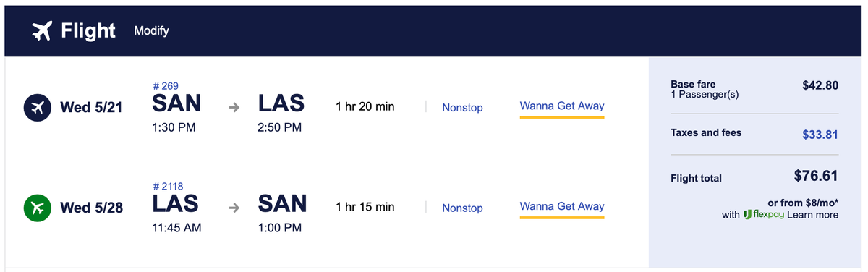Click Learn more about flexpay
868x272 pixels.
813,215
